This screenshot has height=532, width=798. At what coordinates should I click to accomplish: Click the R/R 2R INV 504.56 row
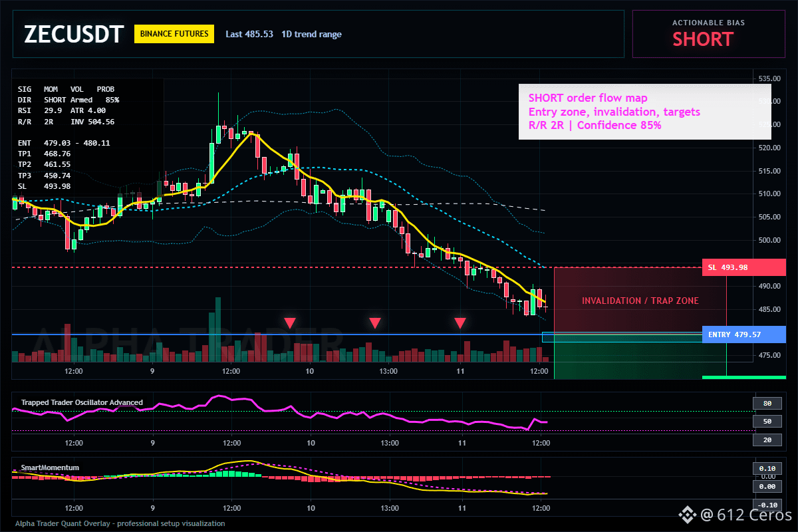pyautogui.click(x=66, y=122)
